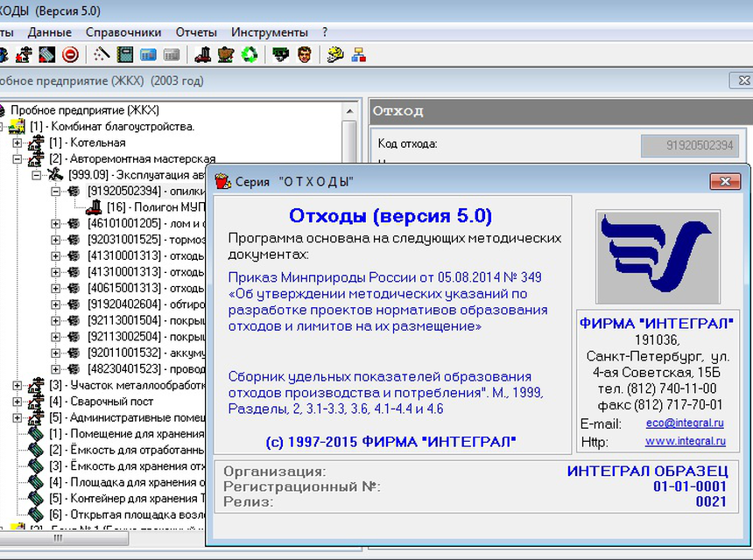Screen dimensions: 753x560
Task: Expand the [46101001205] waste node
Action: coord(56,224)
